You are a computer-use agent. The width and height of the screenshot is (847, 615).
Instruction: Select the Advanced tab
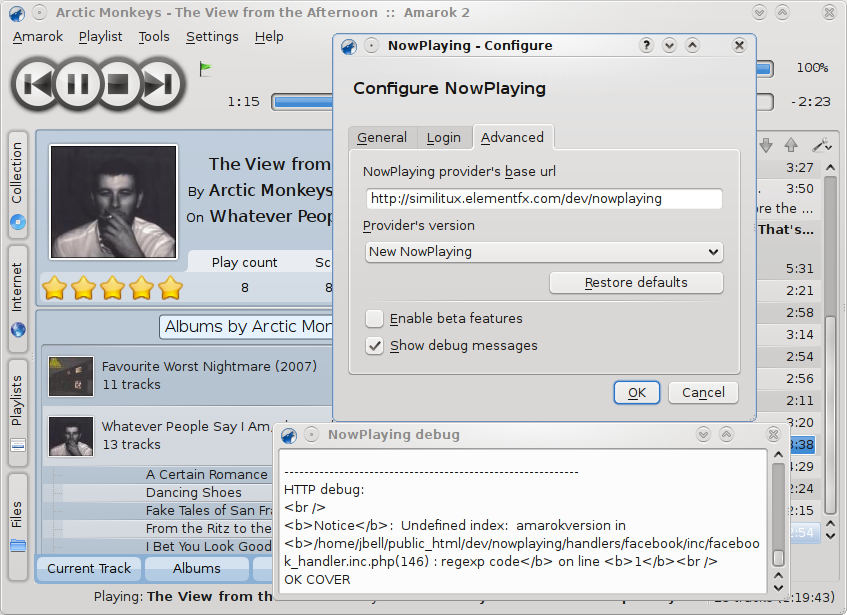coord(513,137)
